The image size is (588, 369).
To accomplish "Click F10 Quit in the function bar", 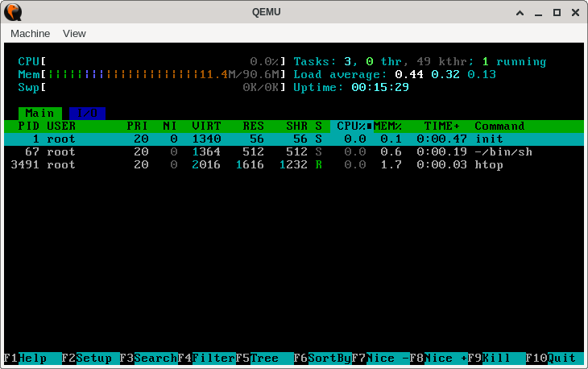I will [554, 359].
